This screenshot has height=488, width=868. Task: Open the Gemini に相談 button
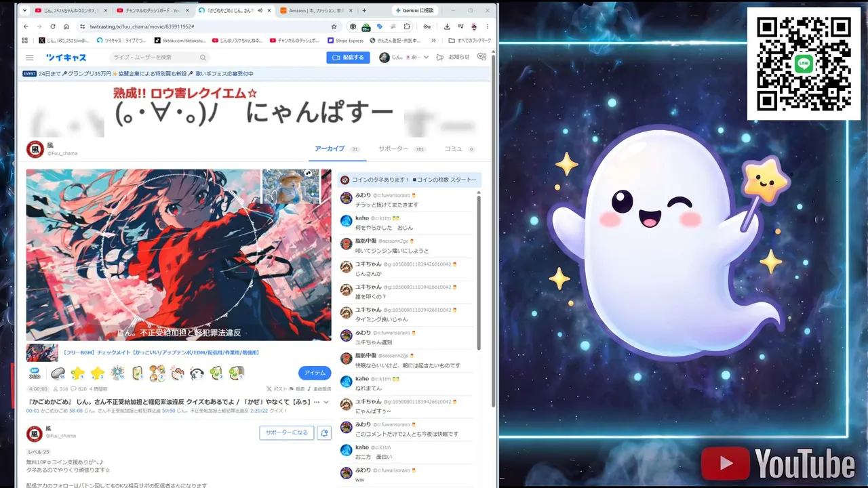click(415, 10)
